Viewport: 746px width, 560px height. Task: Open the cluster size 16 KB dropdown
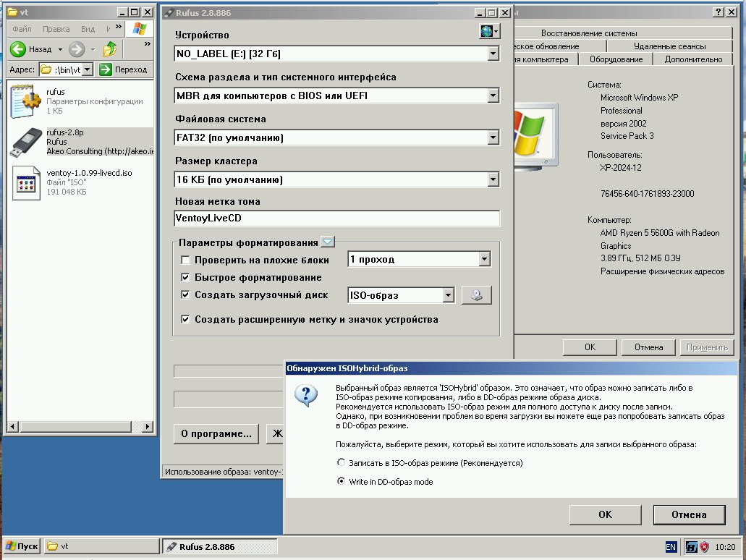[493, 180]
